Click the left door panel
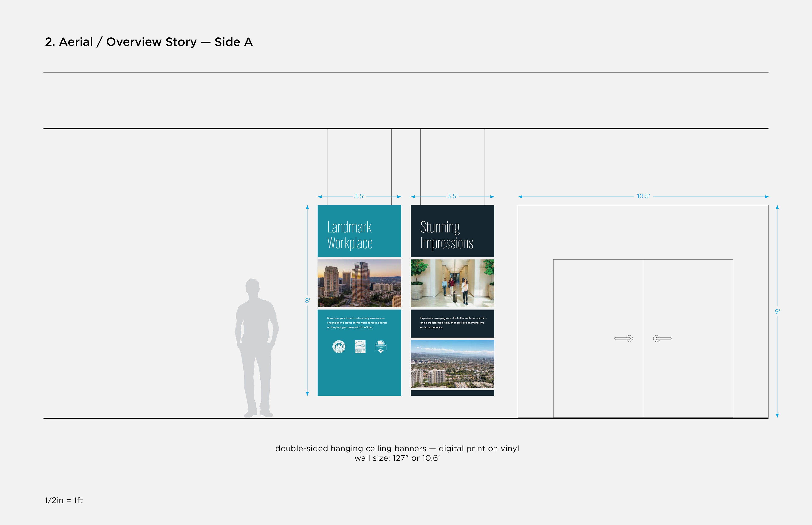The width and height of the screenshot is (812, 525). pos(598,338)
